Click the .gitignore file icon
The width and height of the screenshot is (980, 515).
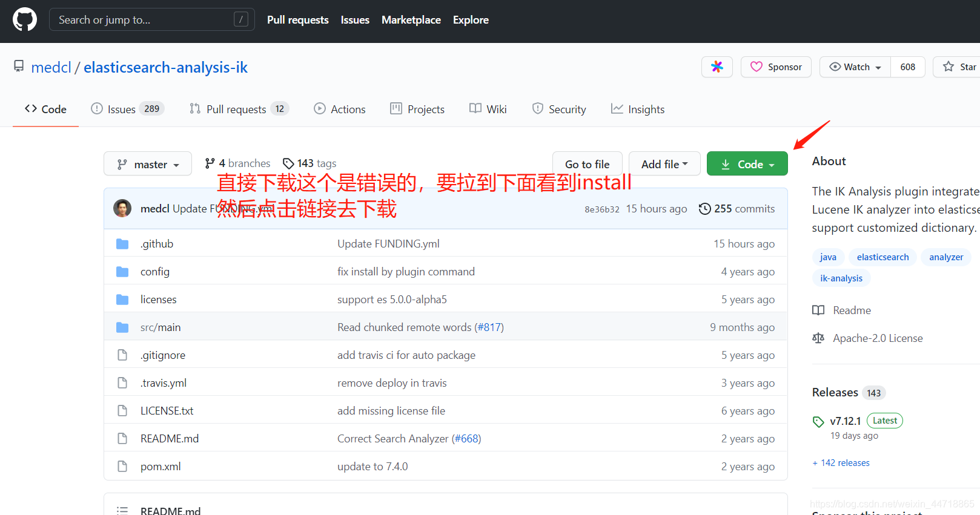(x=122, y=355)
